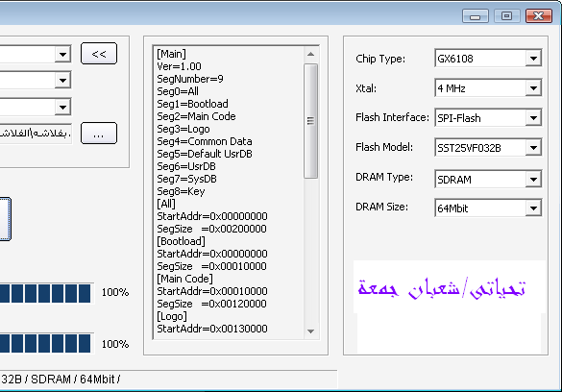The height and width of the screenshot is (392, 562).
Task: Select the Seg5=Default UsrDB line
Action: click(205, 154)
